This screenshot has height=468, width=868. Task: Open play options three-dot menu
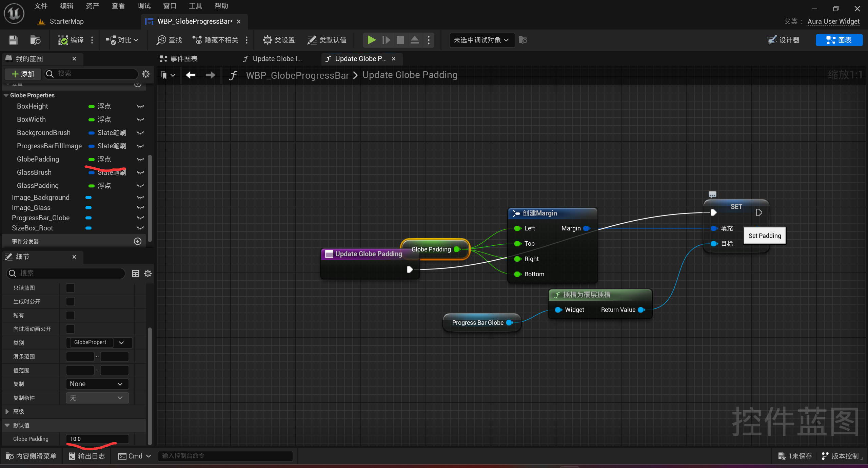pos(429,40)
